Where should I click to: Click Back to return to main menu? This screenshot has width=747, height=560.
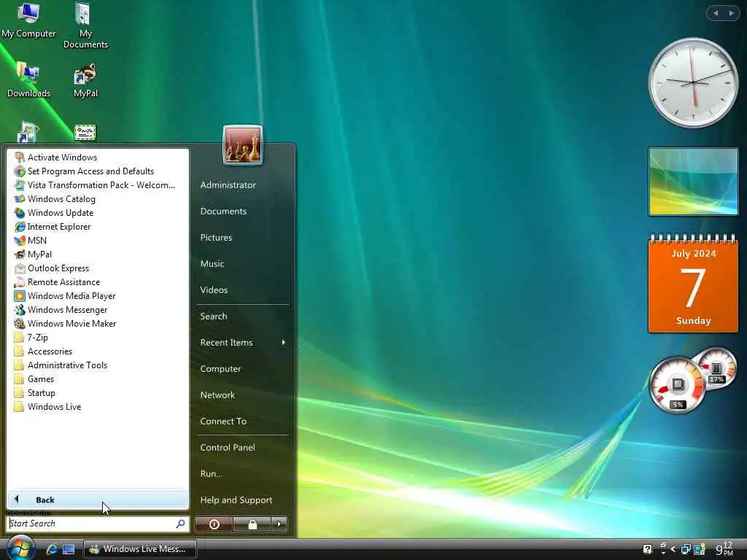point(98,499)
